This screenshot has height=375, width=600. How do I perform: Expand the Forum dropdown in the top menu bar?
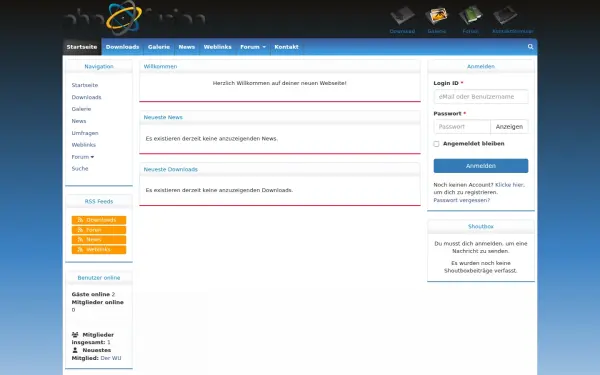(253, 47)
